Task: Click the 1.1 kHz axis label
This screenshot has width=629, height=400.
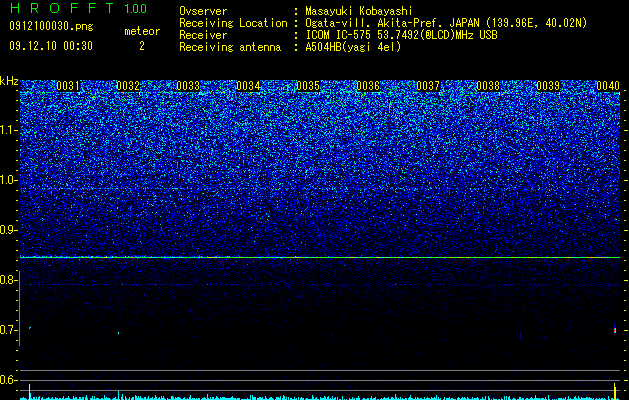Action: pyautogui.click(x=8, y=130)
